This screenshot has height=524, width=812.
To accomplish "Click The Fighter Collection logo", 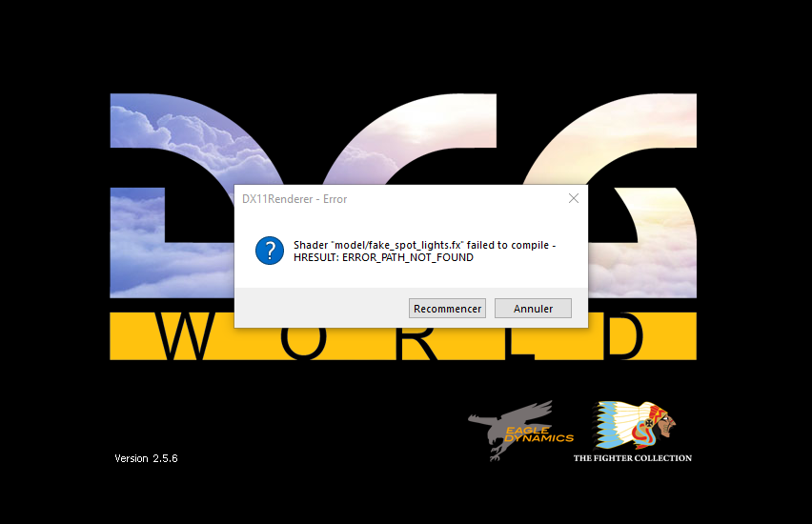I will (x=632, y=432).
